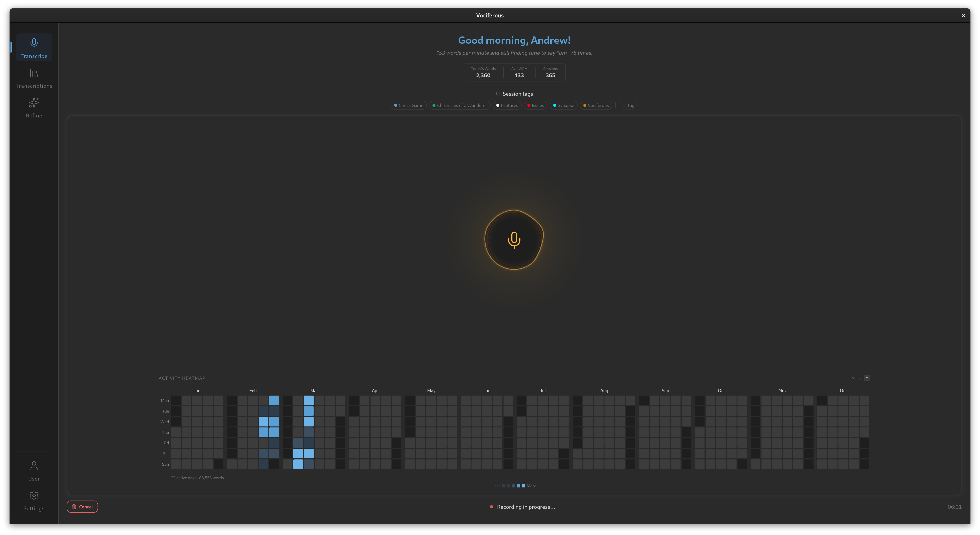Add a new tag with the + Tag control
This screenshot has height=535, width=980.
point(628,105)
